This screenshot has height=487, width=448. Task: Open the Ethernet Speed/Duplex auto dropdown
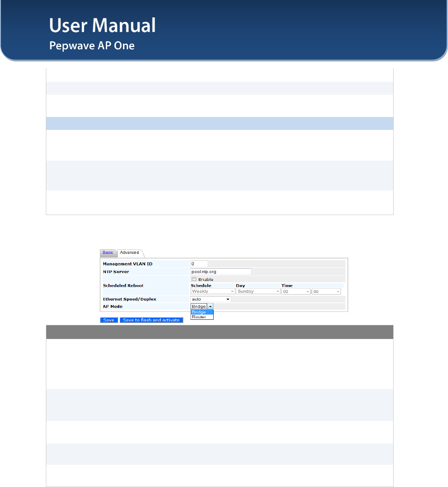[x=210, y=299]
